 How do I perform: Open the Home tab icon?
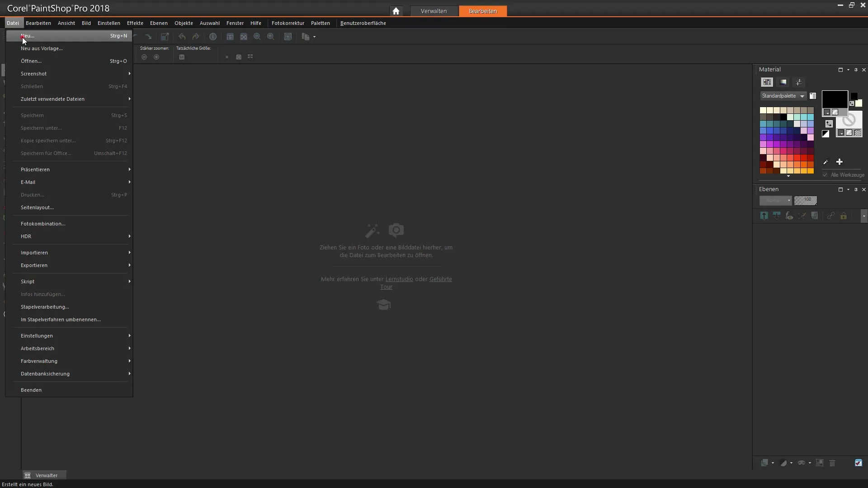point(396,11)
